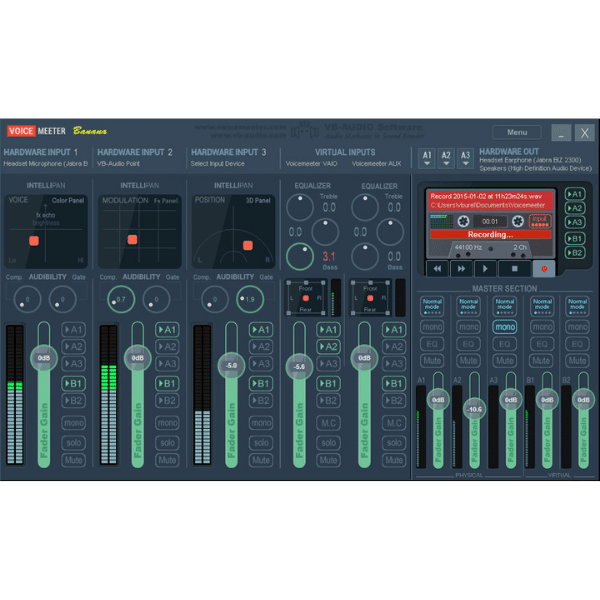
Task: Open the A3 hardware output device dropdown
Action: pos(465,158)
